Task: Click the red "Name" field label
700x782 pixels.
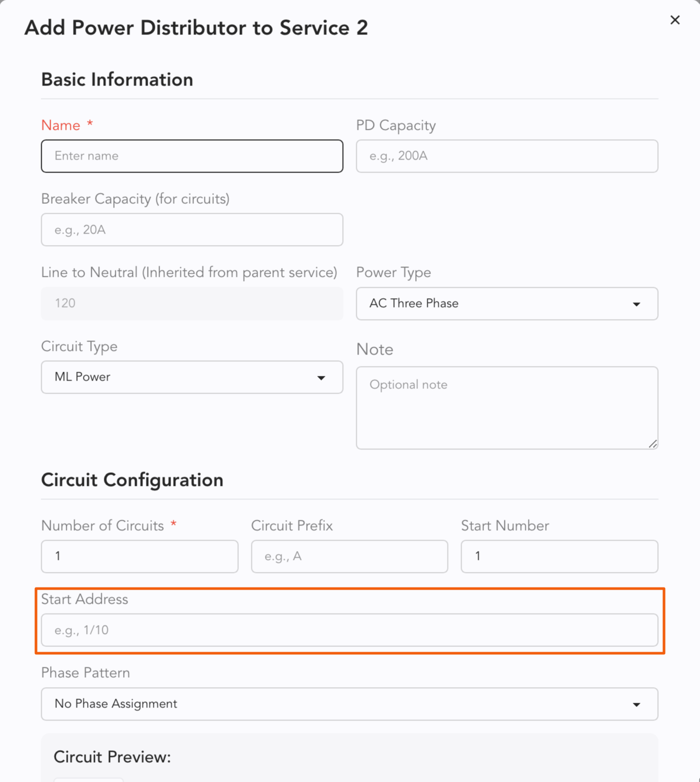Action: (61, 126)
